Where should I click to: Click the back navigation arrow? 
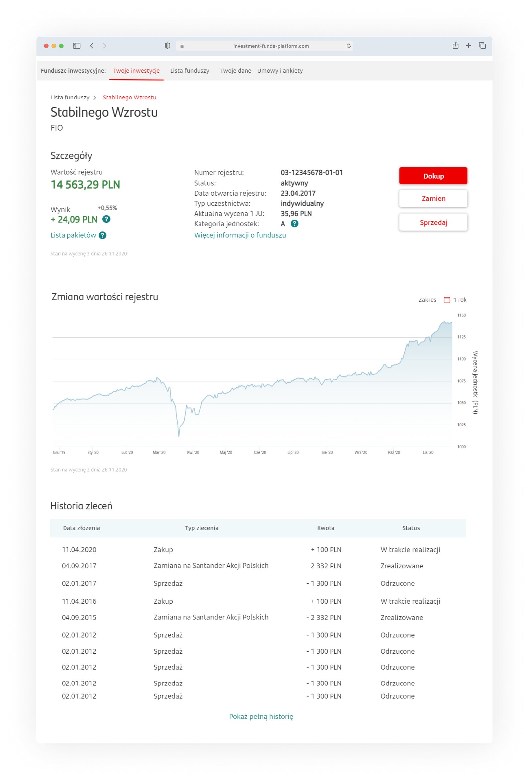[x=91, y=46]
